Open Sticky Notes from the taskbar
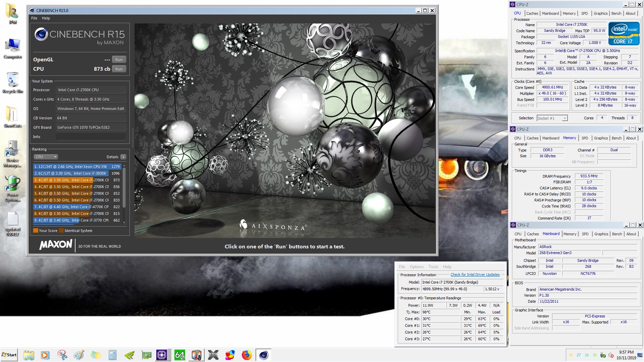 point(96,355)
